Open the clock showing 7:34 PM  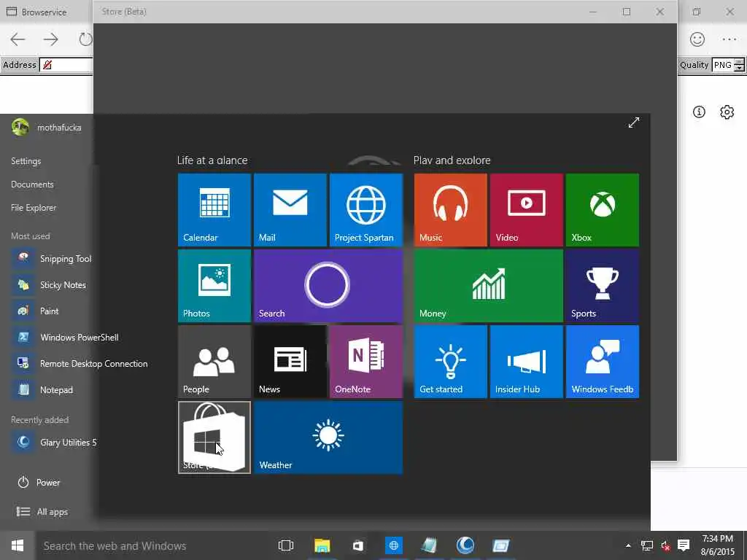718,545
